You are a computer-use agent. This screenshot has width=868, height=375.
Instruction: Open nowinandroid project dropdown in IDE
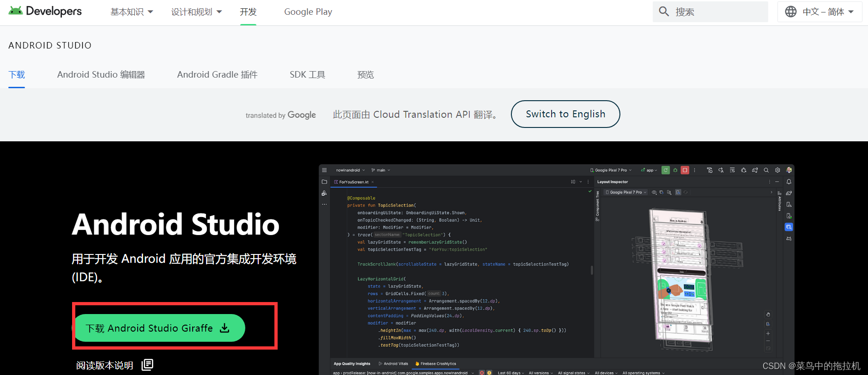350,170
